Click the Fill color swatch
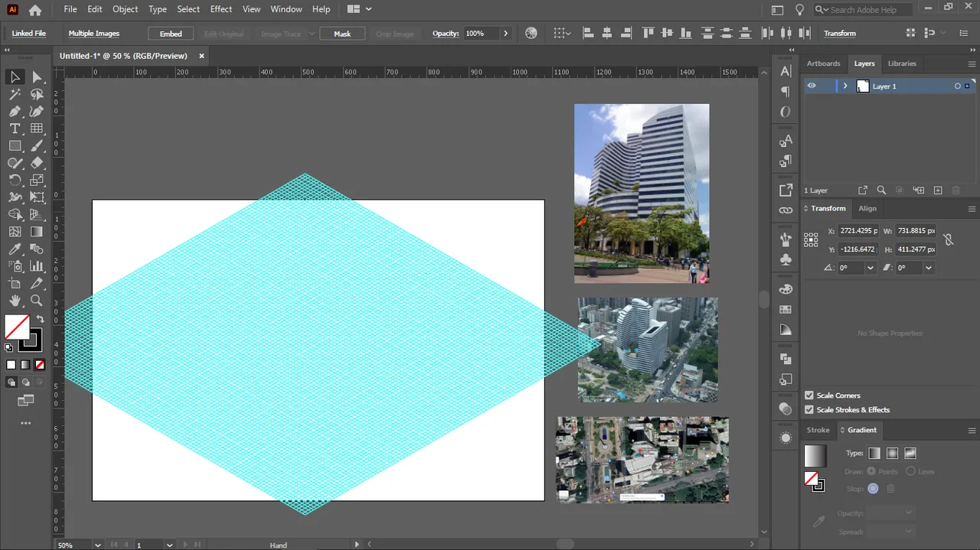Viewport: 980px width, 550px height. click(17, 327)
